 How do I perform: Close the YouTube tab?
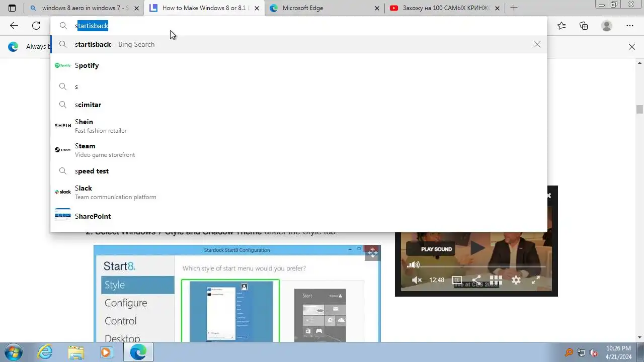click(497, 8)
